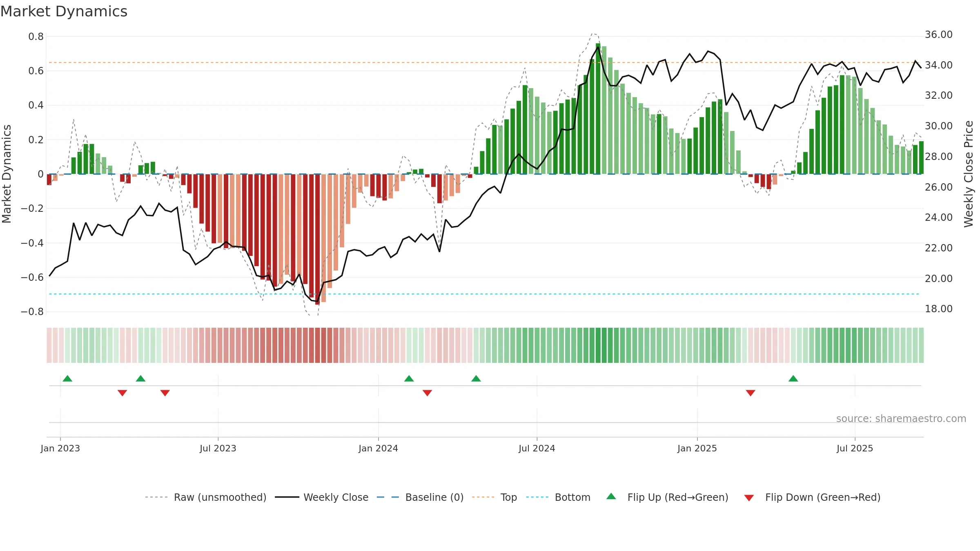Toggle Flip Down (Green→Red) legend entry
The width and height of the screenshot is (980, 551).
click(x=812, y=497)
